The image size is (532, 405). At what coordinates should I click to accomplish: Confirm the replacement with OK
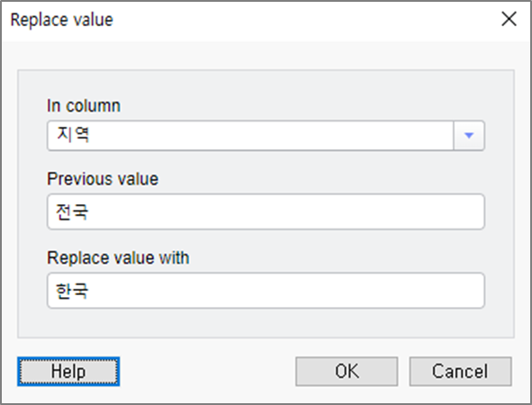point(347,372)
